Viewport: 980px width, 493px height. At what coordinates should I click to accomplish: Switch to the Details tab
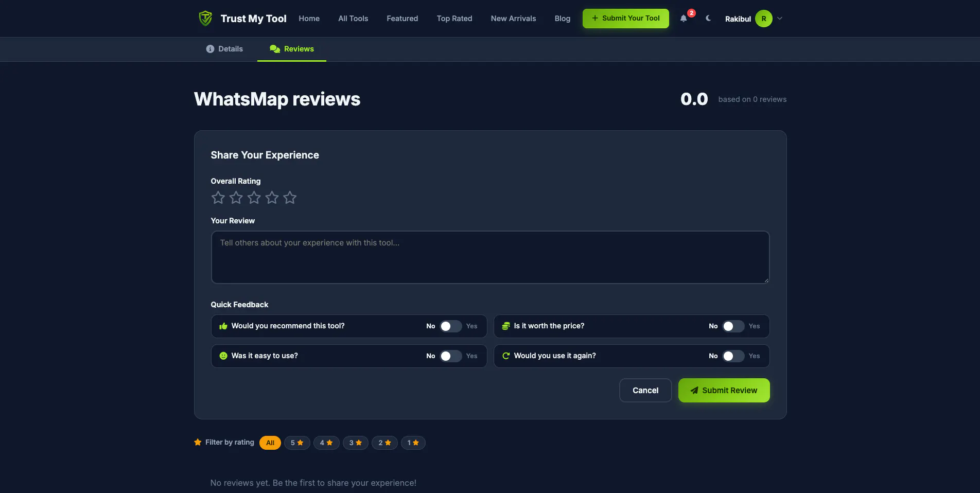click(x=224, y=49)
